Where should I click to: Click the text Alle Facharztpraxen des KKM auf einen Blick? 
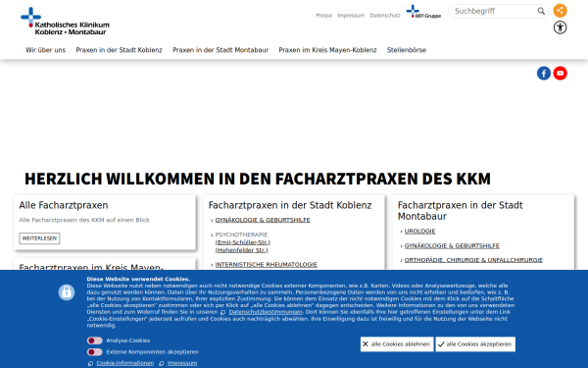[84, 220]
